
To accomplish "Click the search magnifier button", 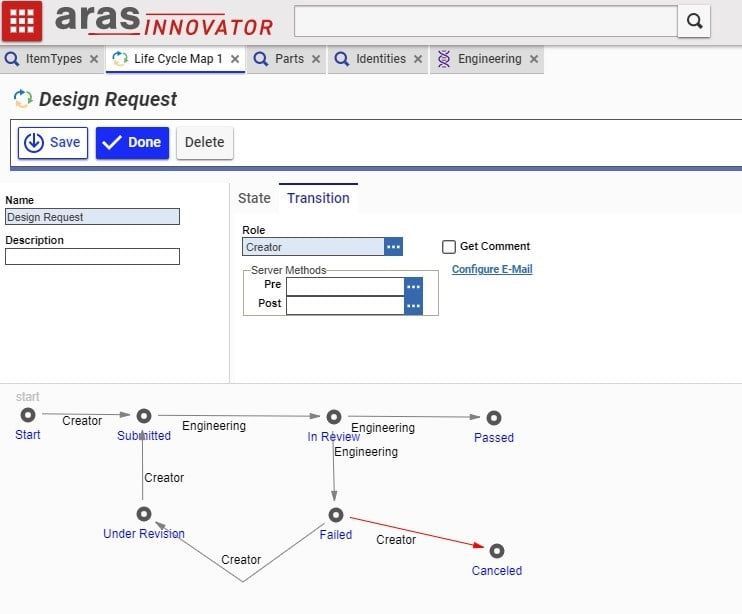I will (x=693, y=21).
